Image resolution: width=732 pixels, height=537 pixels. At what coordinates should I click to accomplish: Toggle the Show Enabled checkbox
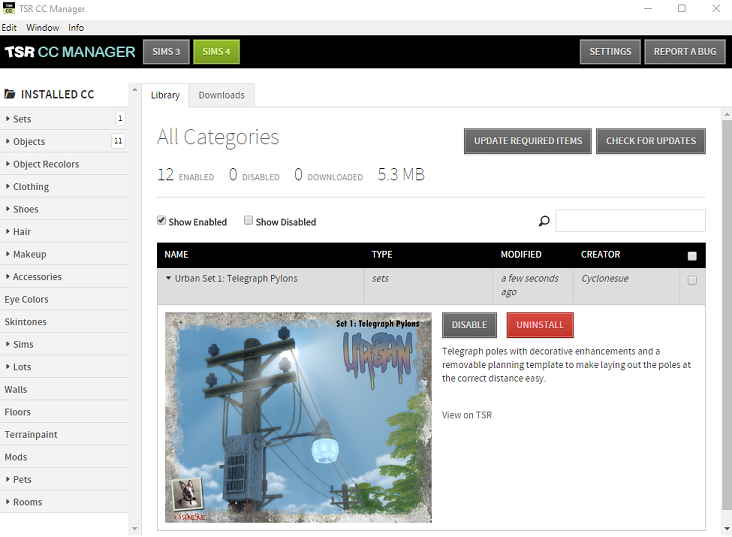coord(162,220)
